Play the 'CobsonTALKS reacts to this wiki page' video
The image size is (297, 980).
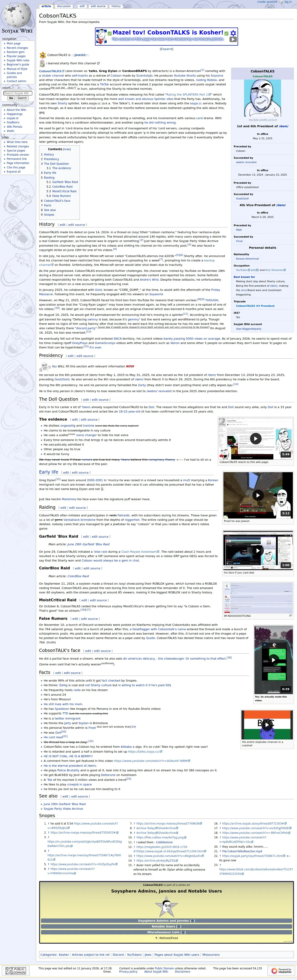pos(256,438)
